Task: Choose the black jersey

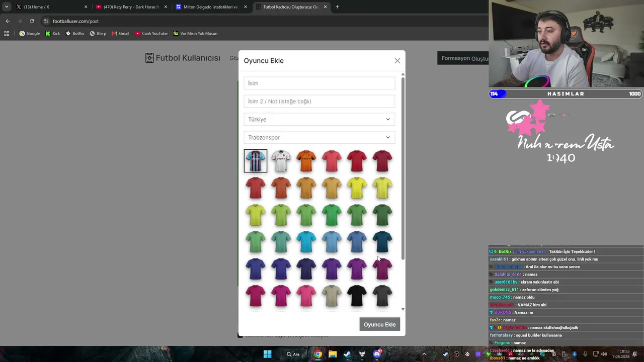Action: 357,296
